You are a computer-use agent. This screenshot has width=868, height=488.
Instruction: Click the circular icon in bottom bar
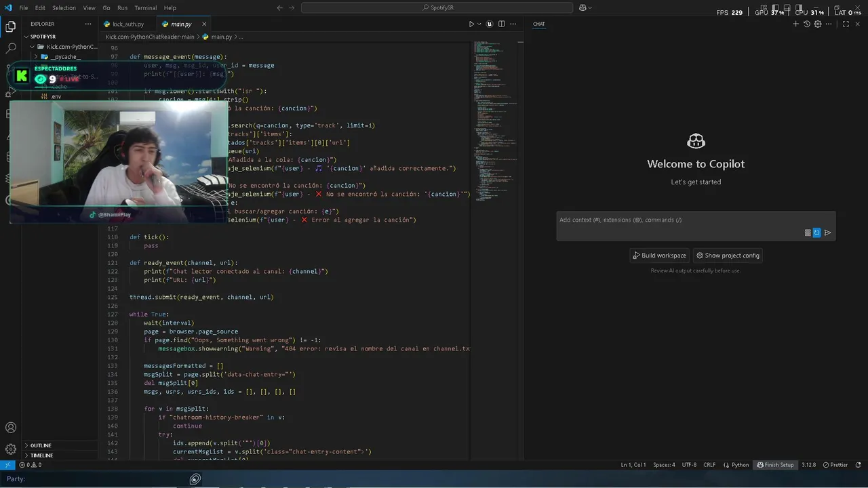coord(195,479)
